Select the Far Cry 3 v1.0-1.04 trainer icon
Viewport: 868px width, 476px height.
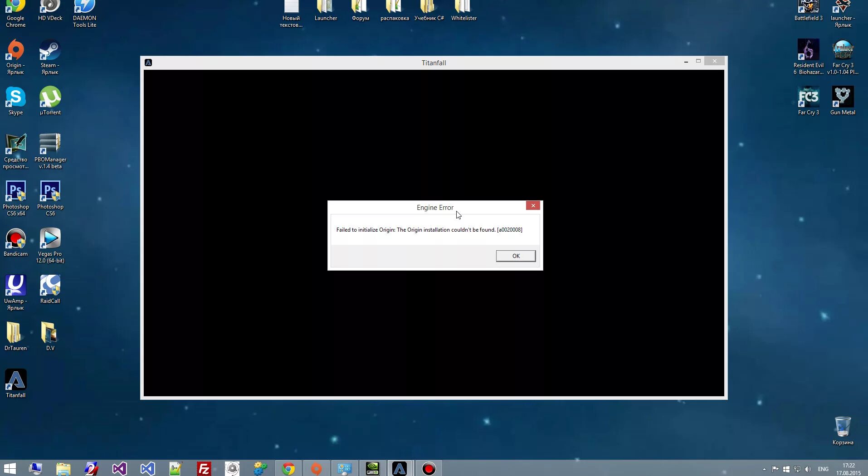tap(843, 57)
